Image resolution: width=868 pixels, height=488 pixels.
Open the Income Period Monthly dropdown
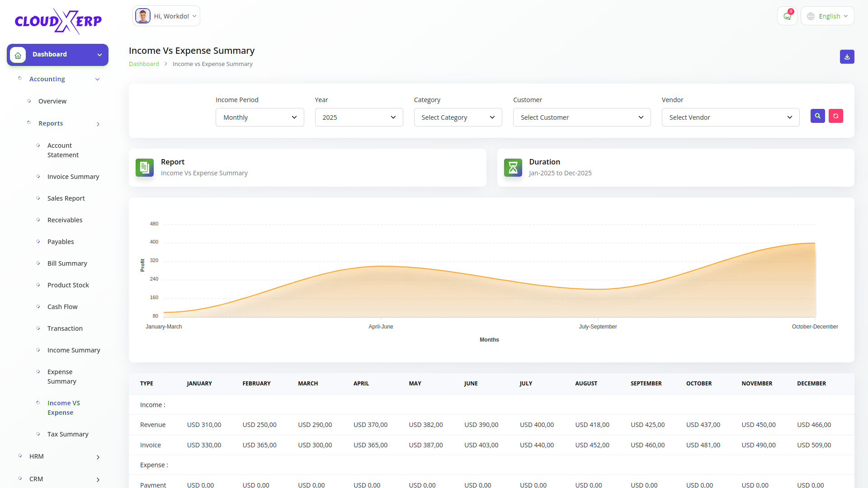click(x=259, y=117)
